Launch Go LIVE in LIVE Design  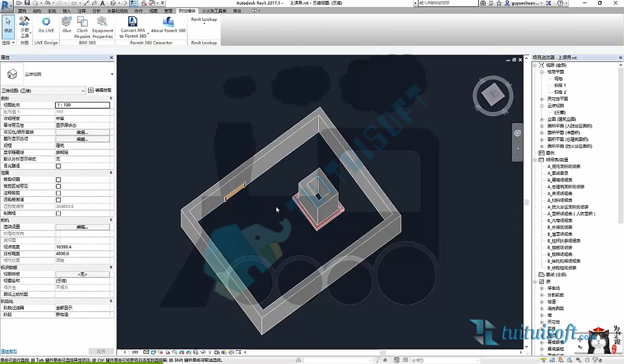[46, 25]
